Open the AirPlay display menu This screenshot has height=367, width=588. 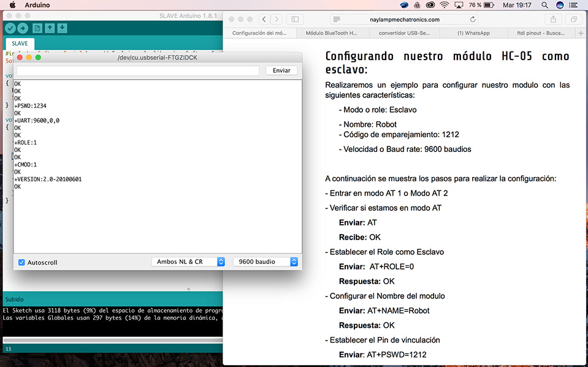coord(459,5)
